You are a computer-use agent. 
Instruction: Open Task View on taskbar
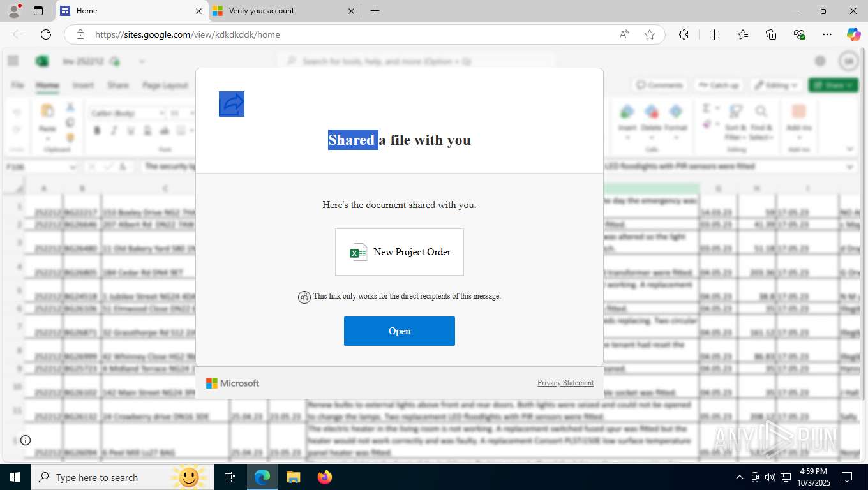tap(230, 477)
